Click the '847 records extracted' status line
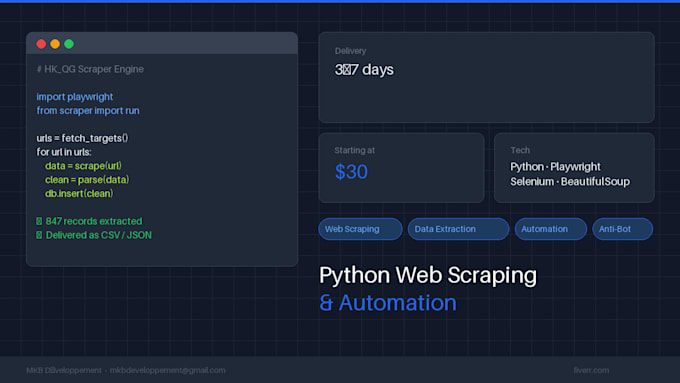This screenshot has width=680, height=383. click(89, 221)
